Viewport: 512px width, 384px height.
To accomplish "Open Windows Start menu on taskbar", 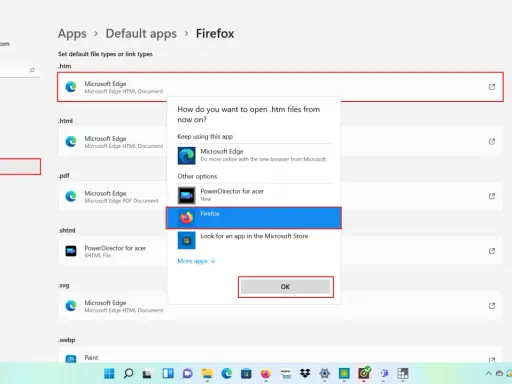I will (109, 374).
